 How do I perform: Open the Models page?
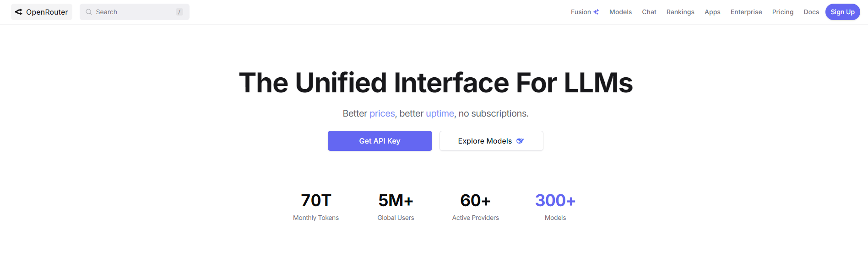click(x=620, y=12)
